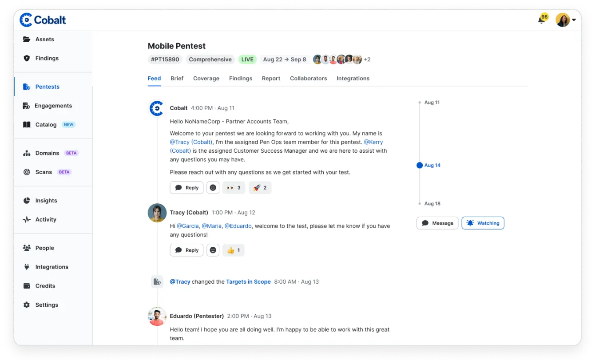The image size is (595, 364).
Task: Switch to the Collaborators tab
Action: [x=308, y=79]
